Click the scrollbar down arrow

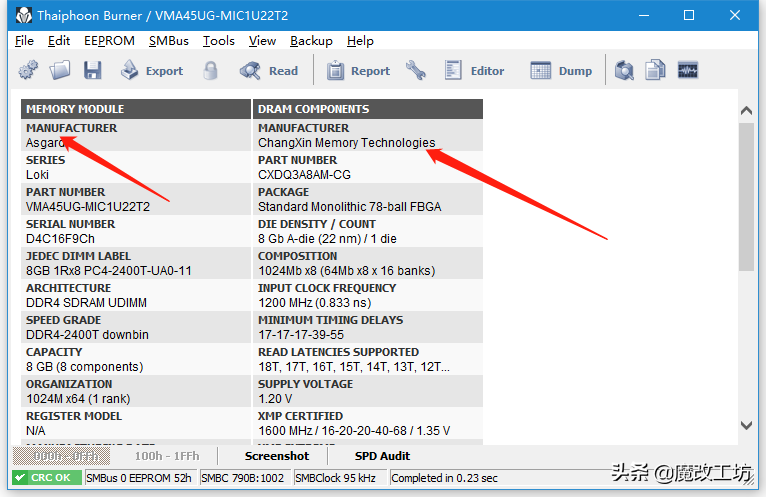746,425
